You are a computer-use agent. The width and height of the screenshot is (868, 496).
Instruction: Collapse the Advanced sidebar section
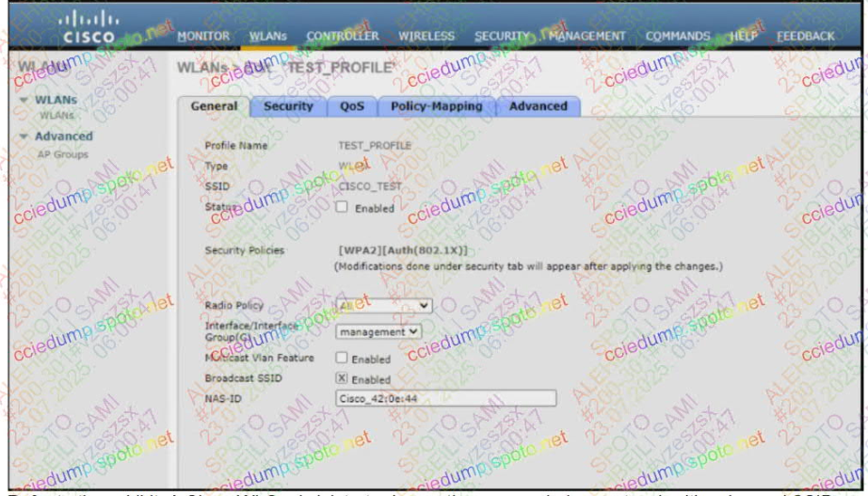[24, 136]
